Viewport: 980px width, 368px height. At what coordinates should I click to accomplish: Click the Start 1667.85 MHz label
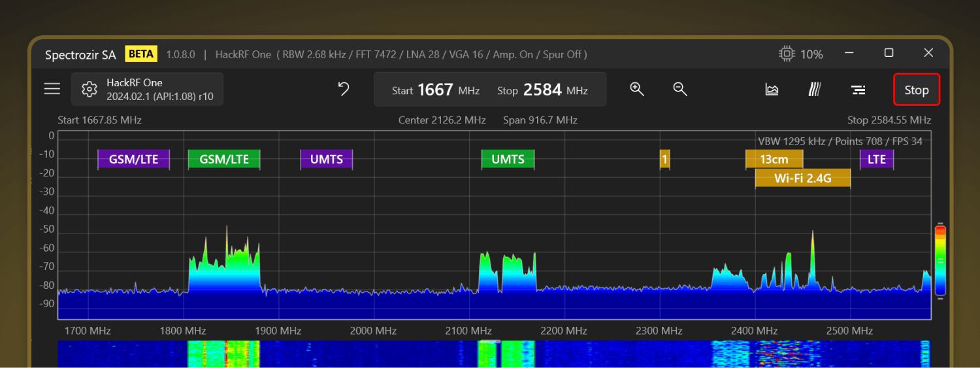(x=100, y=120)
